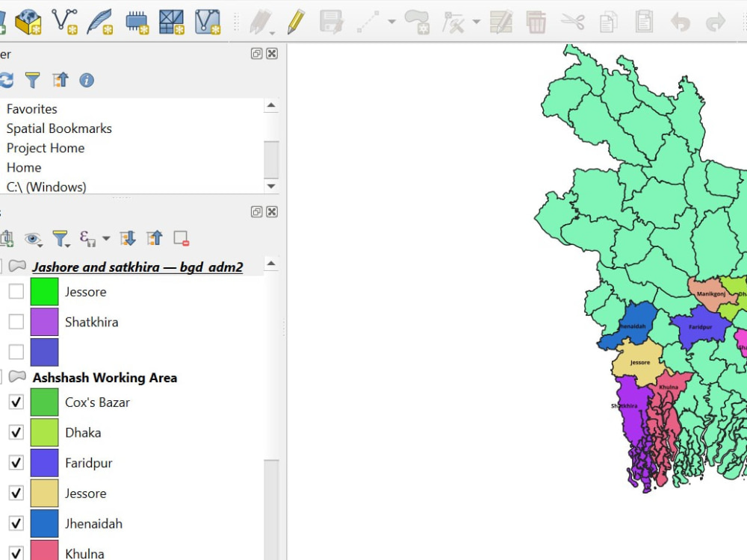
Task: Select Project Home in Browser
Action: tap(46, 148)
